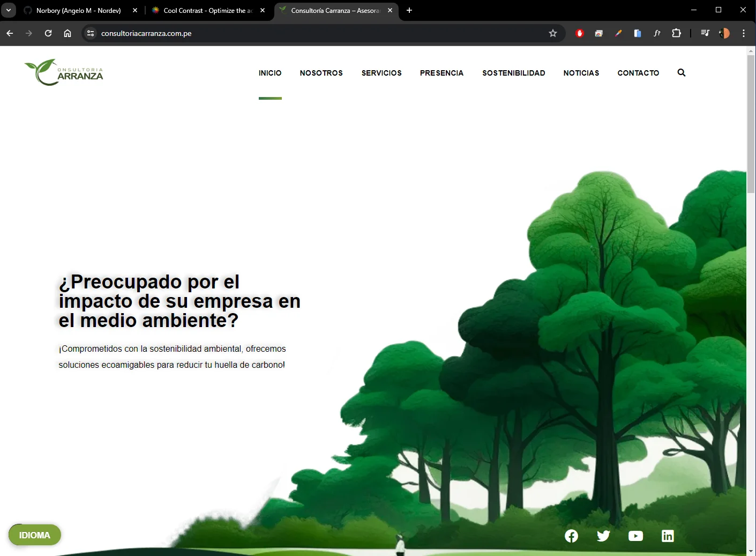Open the website search magnifier icon
756x556 pixels.
(682, 72)
